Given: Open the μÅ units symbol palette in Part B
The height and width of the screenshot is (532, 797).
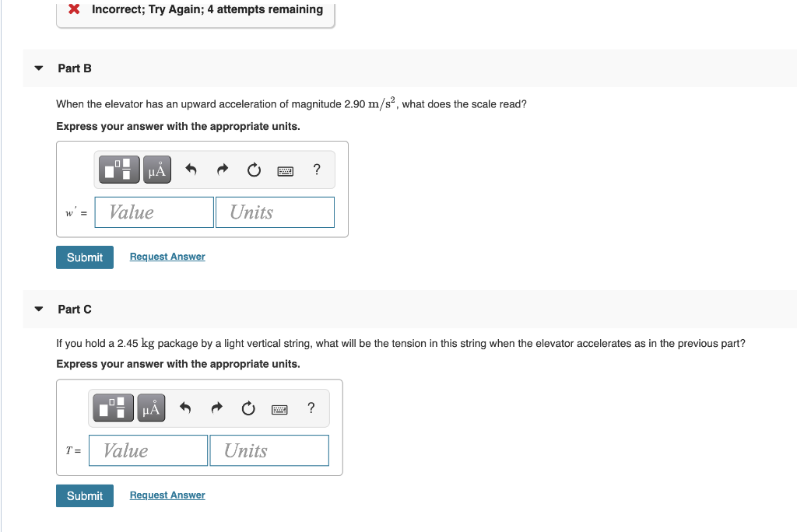Looking at the screenshot, I should click(x=156, y=170).
